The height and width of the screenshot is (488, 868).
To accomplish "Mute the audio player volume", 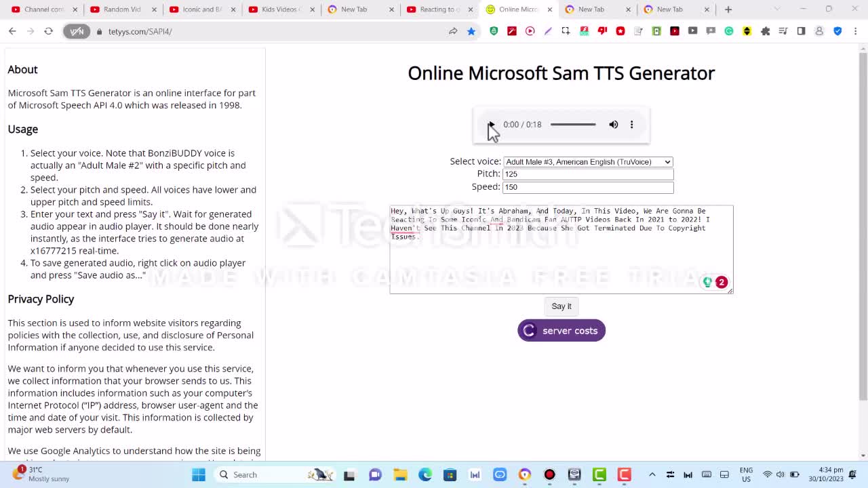I will tap(613, 125).
